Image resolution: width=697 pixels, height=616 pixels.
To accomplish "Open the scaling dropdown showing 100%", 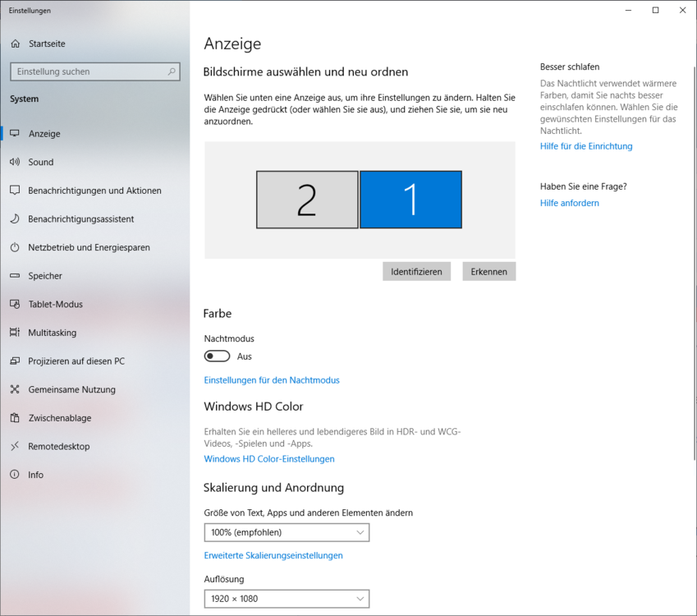I will 286,532.
